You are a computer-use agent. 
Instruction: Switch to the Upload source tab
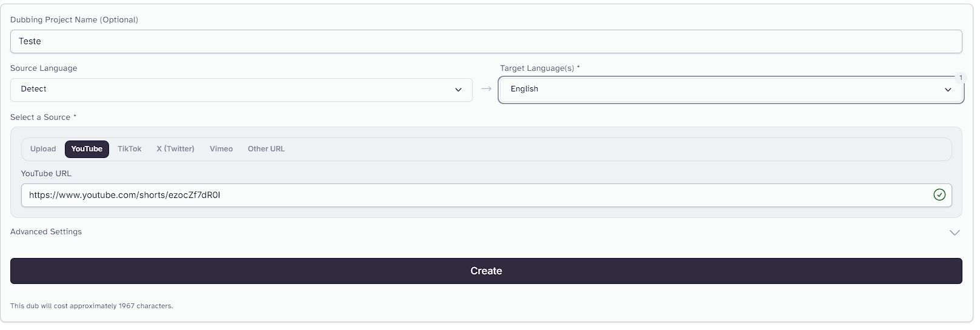43,149
